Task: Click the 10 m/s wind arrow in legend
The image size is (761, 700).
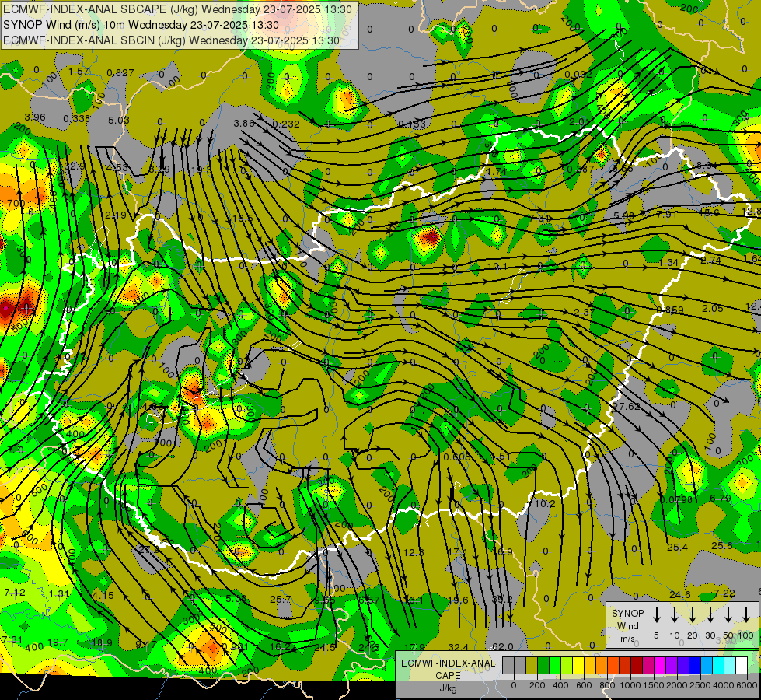Action: click(x=674, y=615)
